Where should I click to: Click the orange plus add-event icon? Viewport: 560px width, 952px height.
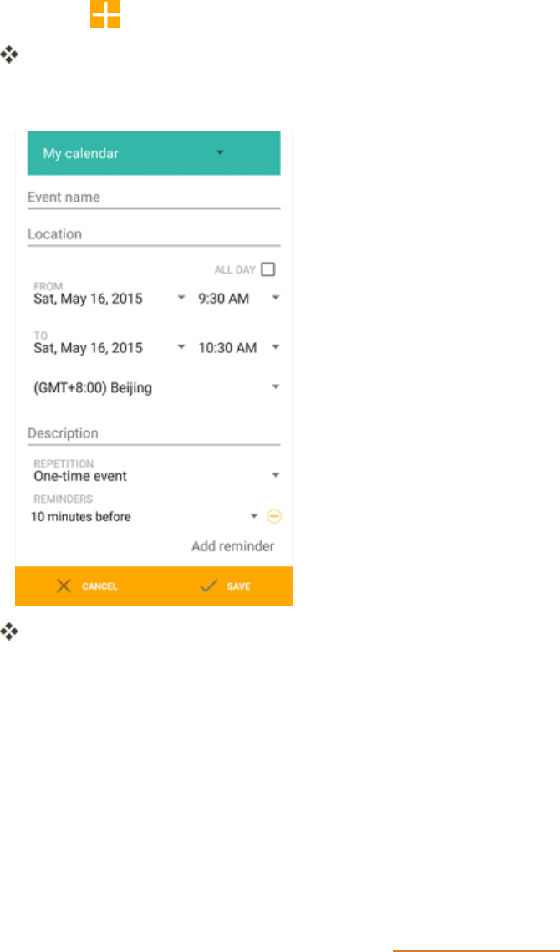point(105,16)
